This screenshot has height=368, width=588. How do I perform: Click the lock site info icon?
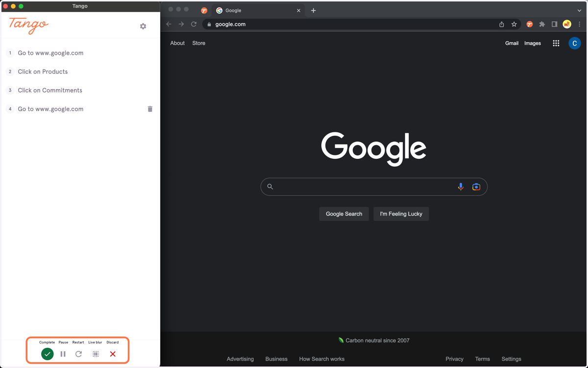(x=209, y=25)
